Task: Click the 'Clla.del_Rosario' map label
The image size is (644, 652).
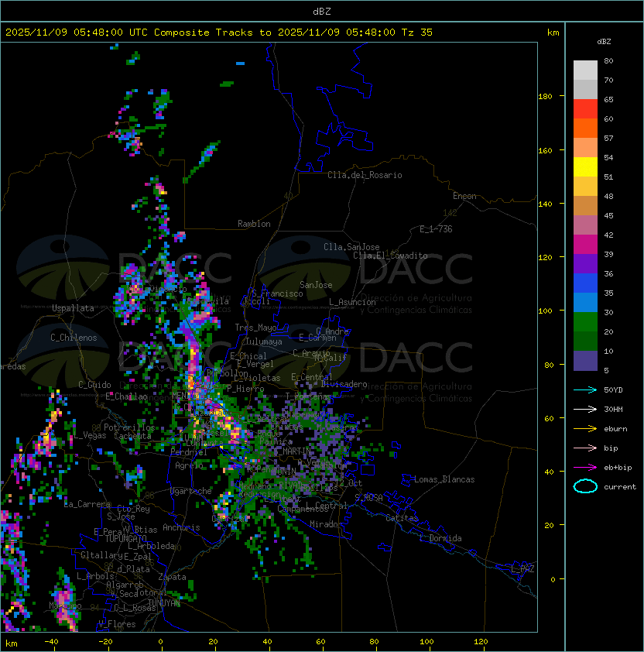Action: [x=365, y=175]
